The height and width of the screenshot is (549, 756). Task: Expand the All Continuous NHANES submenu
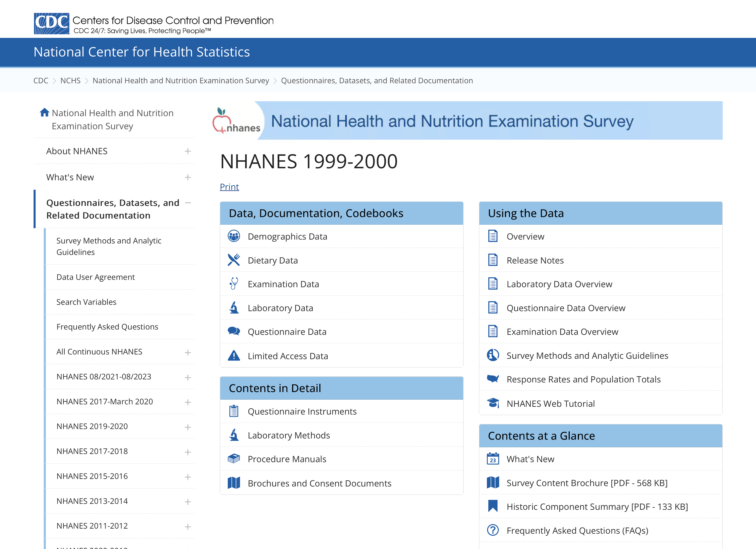click(x=188, y=353)
